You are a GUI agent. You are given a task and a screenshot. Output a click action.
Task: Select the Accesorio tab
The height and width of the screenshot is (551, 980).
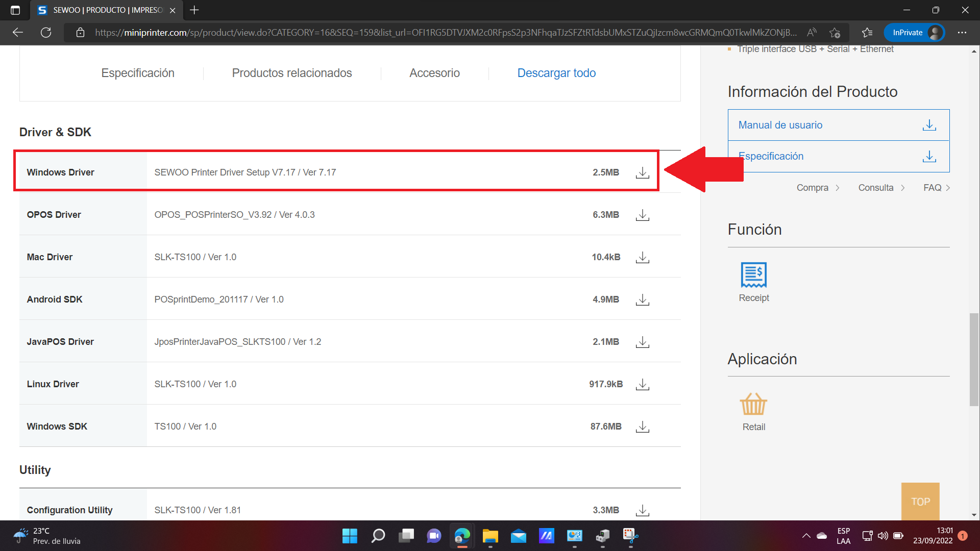click(434, 73)
